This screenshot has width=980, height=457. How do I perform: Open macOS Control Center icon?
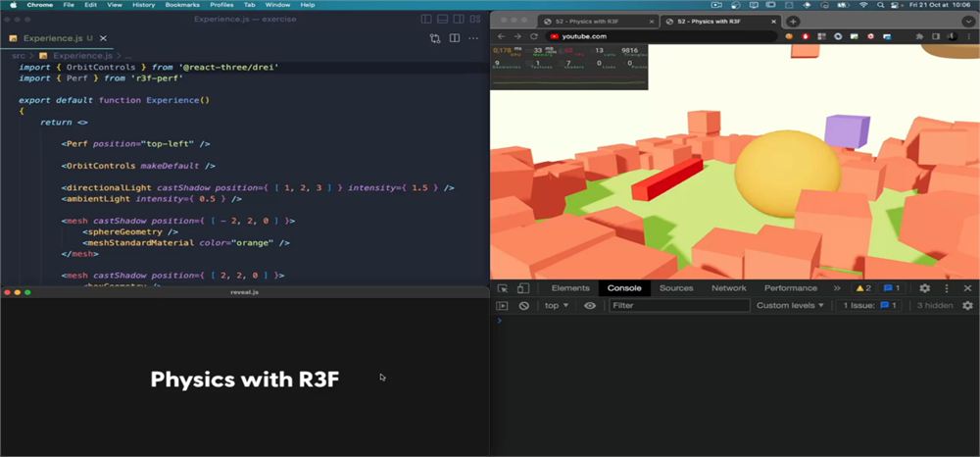[x=897, y=5]
